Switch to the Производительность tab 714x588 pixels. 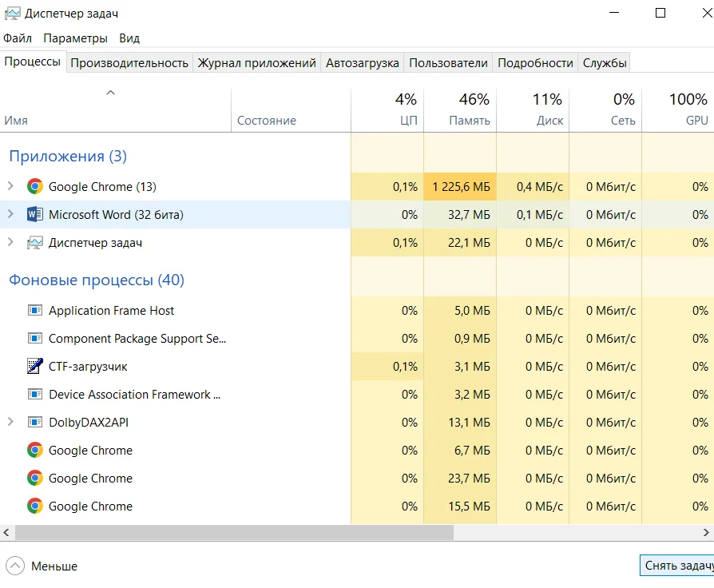pyautogui.click(x=129, y=63)
